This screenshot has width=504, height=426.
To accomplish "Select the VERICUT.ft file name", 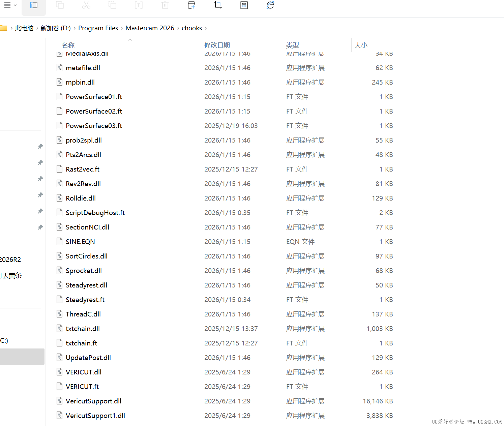I will 82,387.
